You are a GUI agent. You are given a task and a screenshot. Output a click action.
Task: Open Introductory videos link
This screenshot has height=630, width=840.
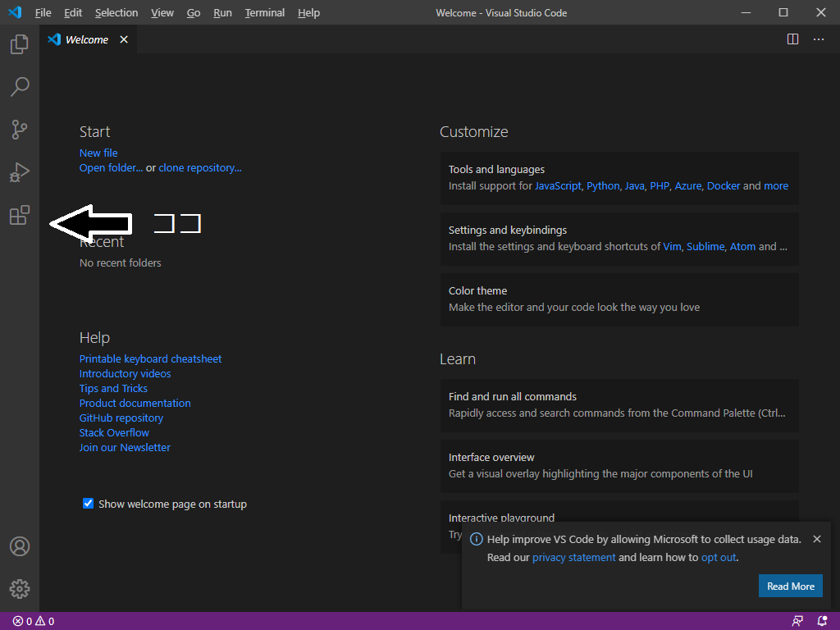125,374
